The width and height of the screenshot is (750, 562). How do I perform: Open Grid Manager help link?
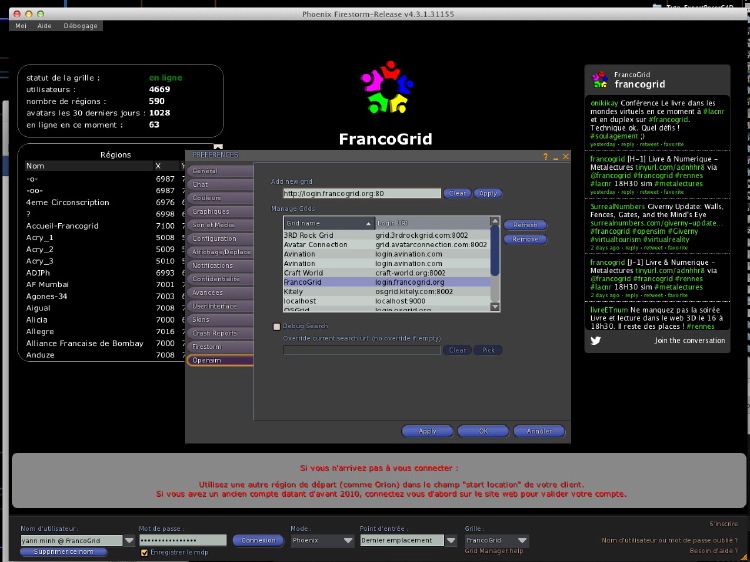(x=494, y=551)
